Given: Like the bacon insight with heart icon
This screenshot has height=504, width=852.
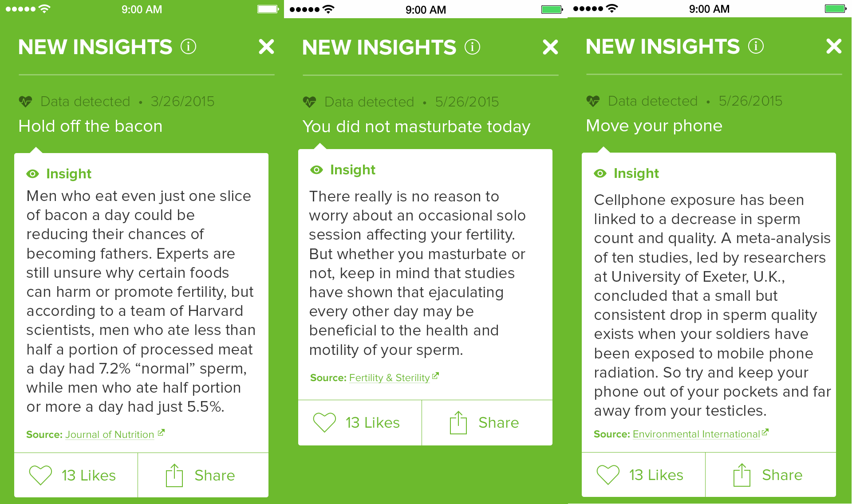Looking at the screenshot, I should click(40, 475).
